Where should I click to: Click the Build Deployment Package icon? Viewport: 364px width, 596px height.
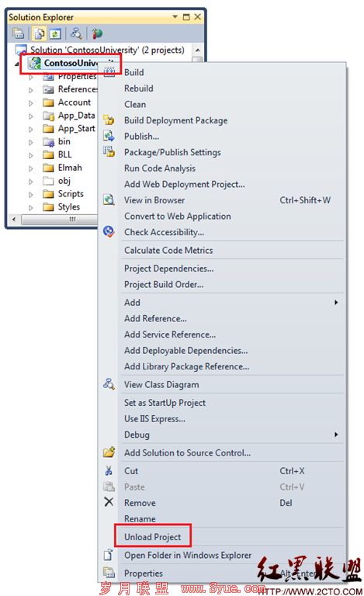pos(109,120)
